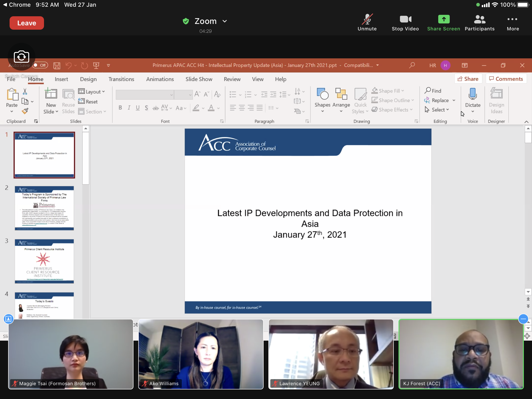This screenshot has height=399, width=532.
Task: Click the Arrange icon
Action: [x=341, y=94]
